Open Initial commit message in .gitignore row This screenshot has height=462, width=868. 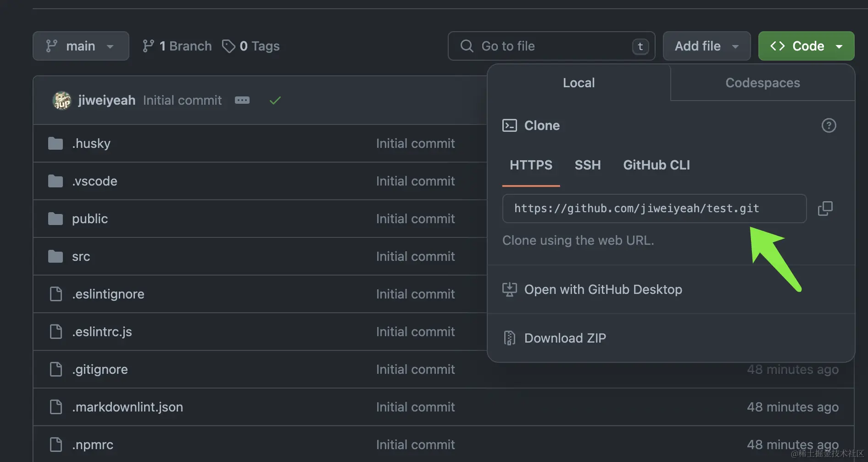pos(415,369)
